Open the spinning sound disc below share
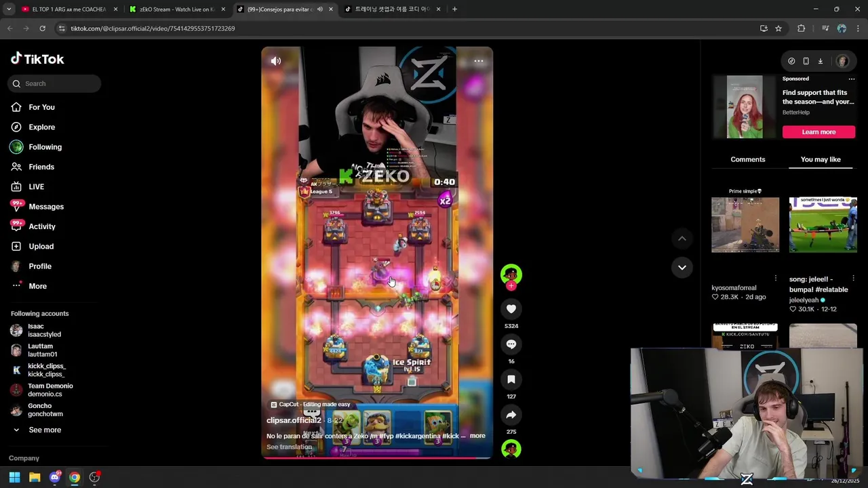This screenshot has height=488, width=868. 511,449
